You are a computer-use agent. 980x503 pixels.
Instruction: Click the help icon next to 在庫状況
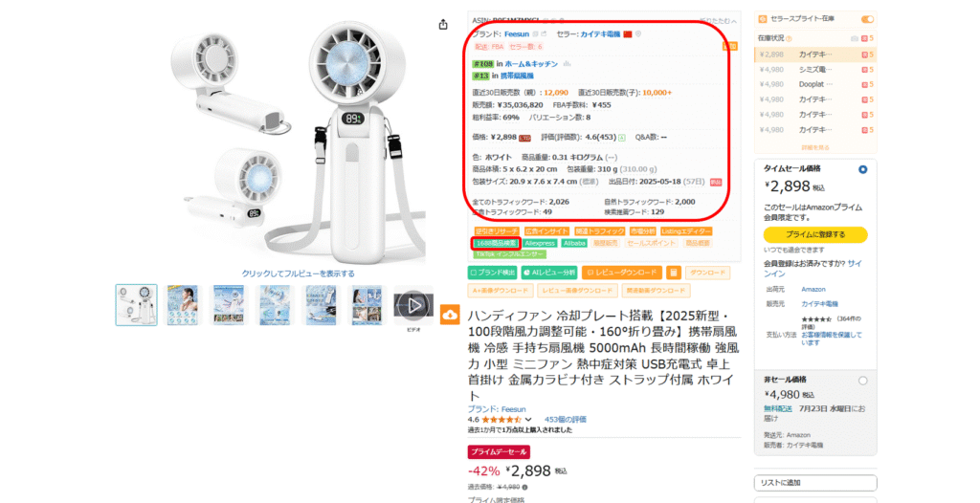(x=789, y=39)
